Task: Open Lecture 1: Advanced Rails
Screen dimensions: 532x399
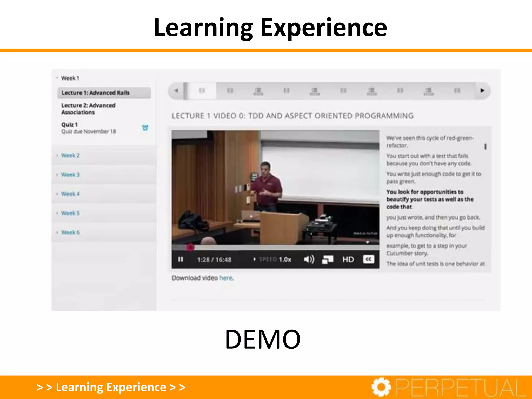Action: pos(95,93)
